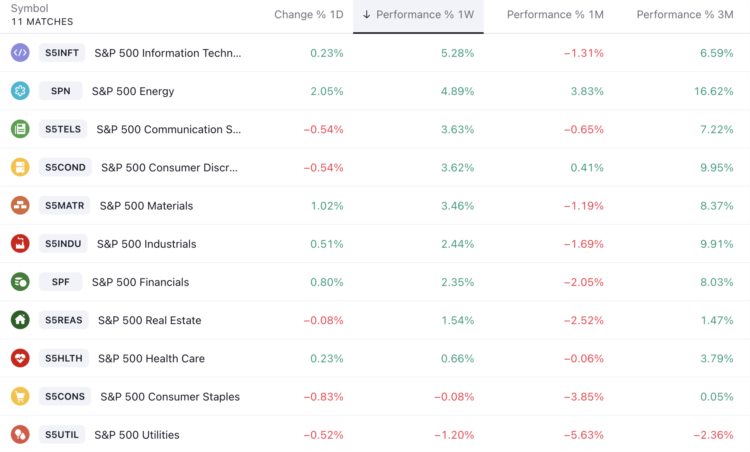The height and width of the screenshot is (452, 750).
Task: Click the Real Estate house icon
Action: 20,320
